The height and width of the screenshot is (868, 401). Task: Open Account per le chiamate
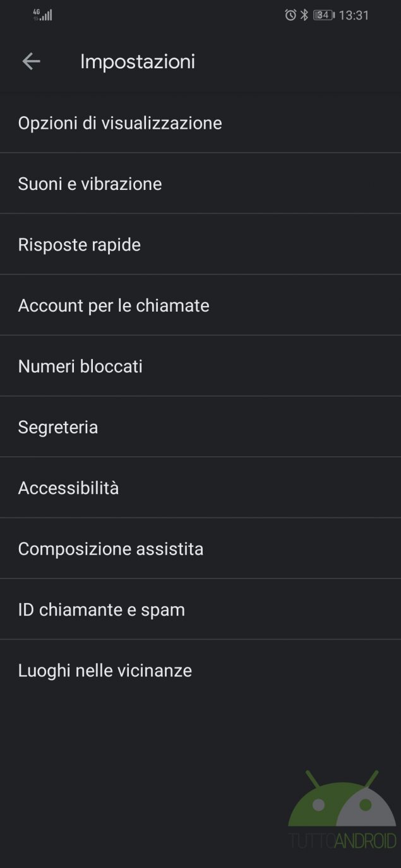click(x=200, y=305)
